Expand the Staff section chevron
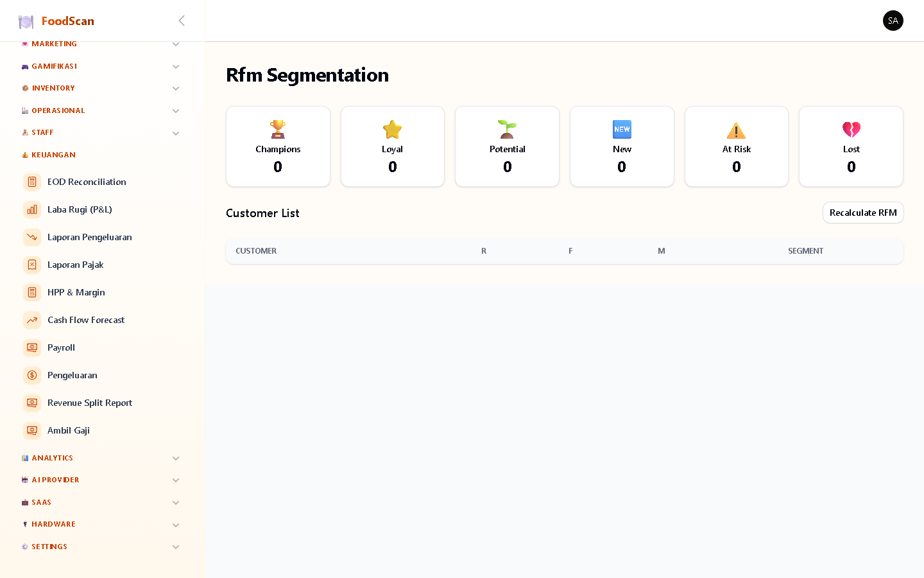This screenshot has width=924, height=578. point(176,133)
